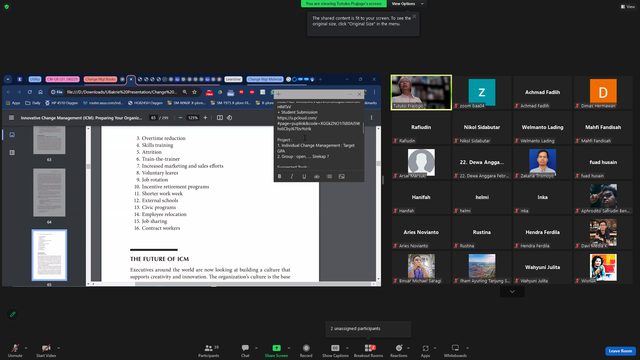Viewport: 640px width, 360px height.
Task: Expand audio options arrow next to Unmute
Action: (x=26, y=348)
